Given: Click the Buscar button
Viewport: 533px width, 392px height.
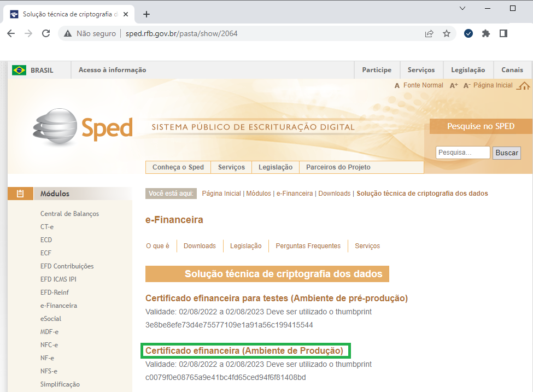Looking at the screenshot, I should [506, 153].
